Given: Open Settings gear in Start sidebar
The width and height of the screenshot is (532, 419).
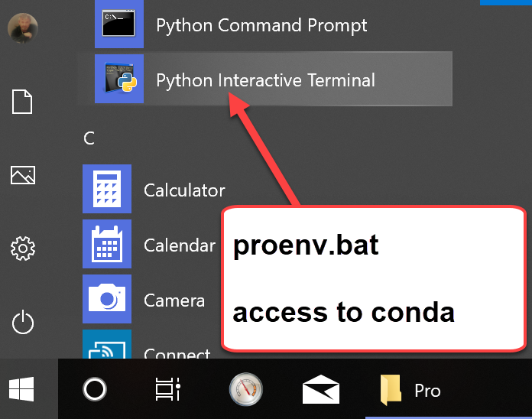Looking at the screenshot, I should [x=23, y=248].
